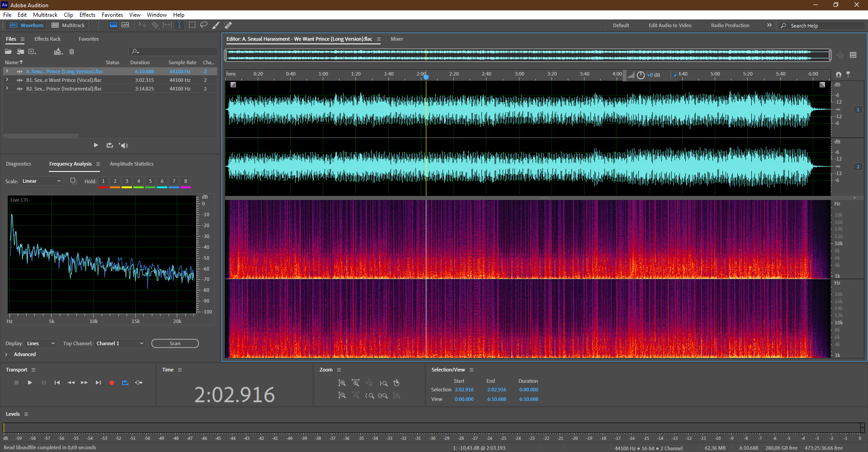This screenshot has height=452, width=868.
Task: Click the Stop button in Transport
Action: tap(16, 383)
